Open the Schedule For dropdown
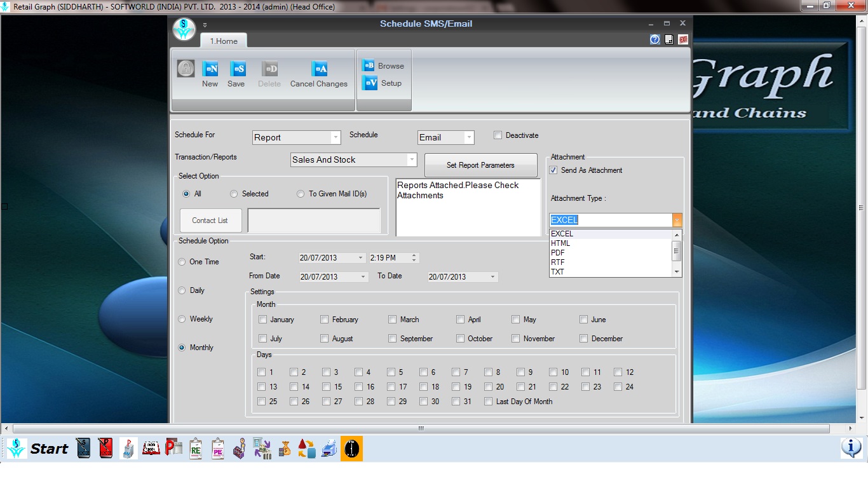This screenshot has height=488, width=868. [337, 137]
